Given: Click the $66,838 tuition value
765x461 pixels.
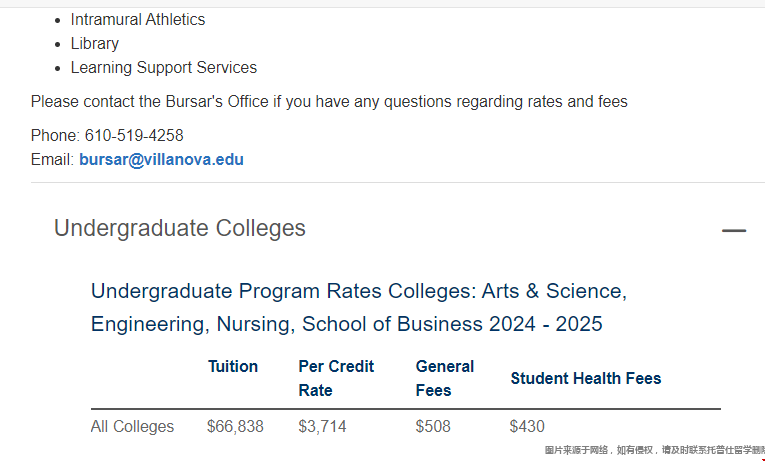Looking at the screenshot, I should (235, 426).
